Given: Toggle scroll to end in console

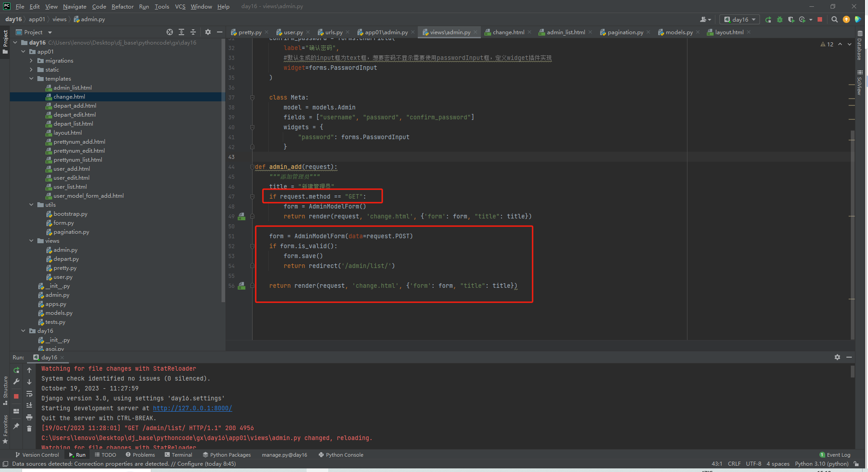Looking at the screenshot, I should (29, 405).
